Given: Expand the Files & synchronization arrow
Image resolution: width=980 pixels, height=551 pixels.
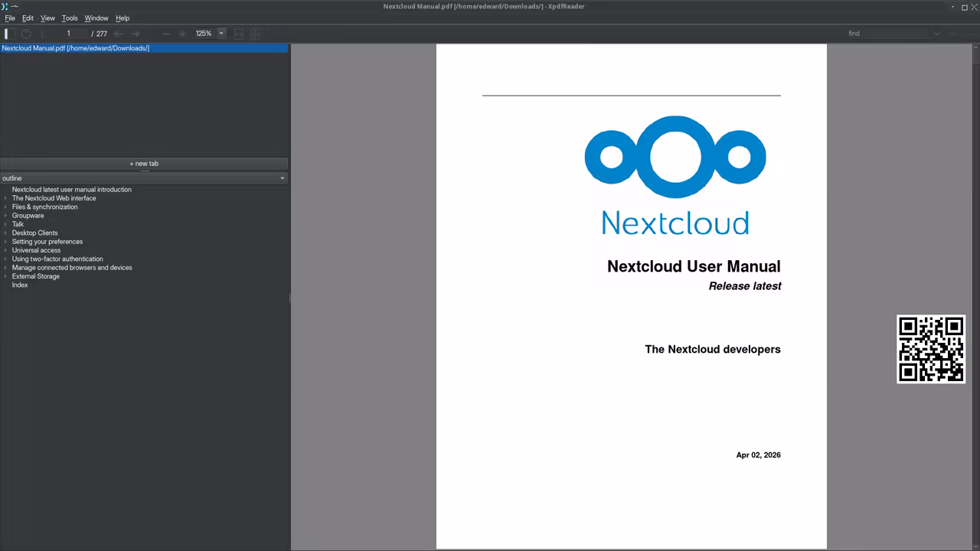Looking at the screenshot, I should point(5,207).
